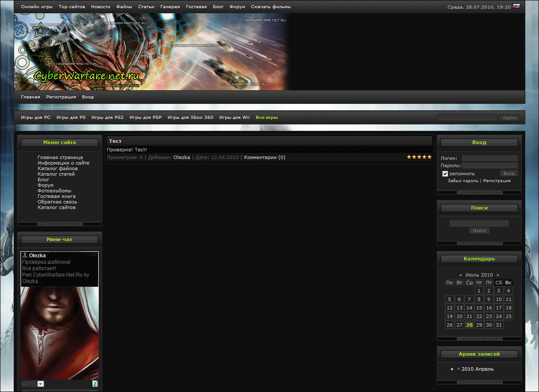
Task: Open Гостевая книга in site menu
Action: point(56,196)
